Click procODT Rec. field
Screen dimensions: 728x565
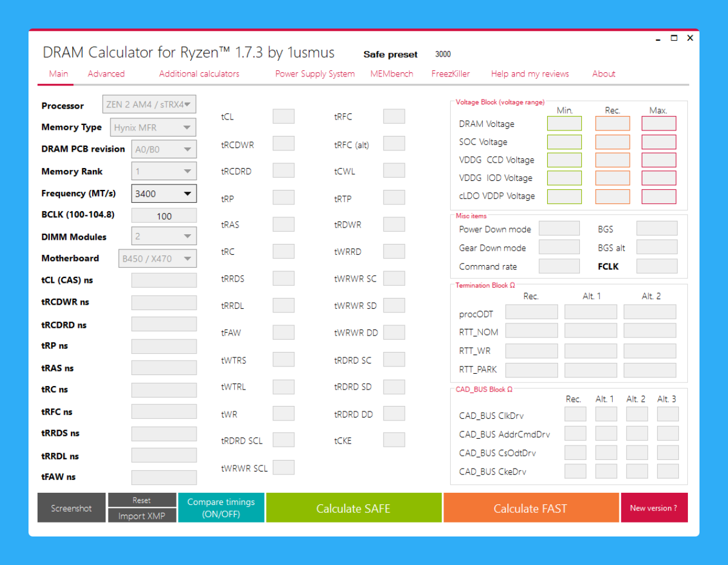[531, 313]
